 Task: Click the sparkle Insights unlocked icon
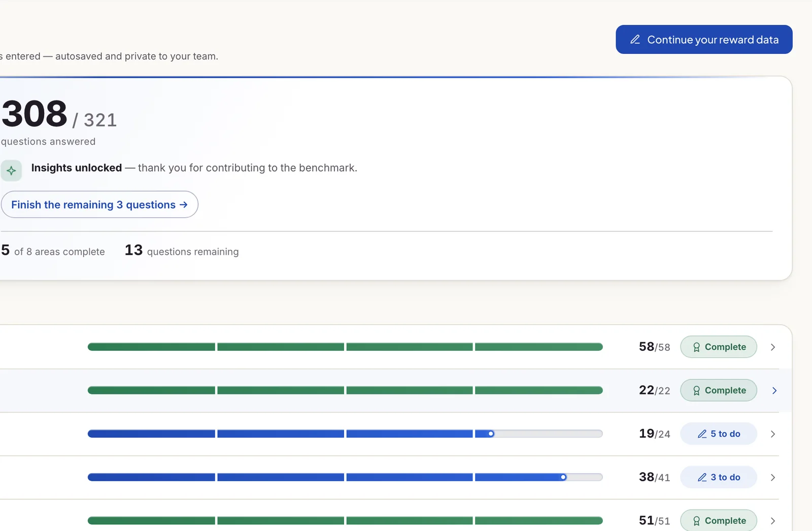pyautogui.click(x=11, y=171)
